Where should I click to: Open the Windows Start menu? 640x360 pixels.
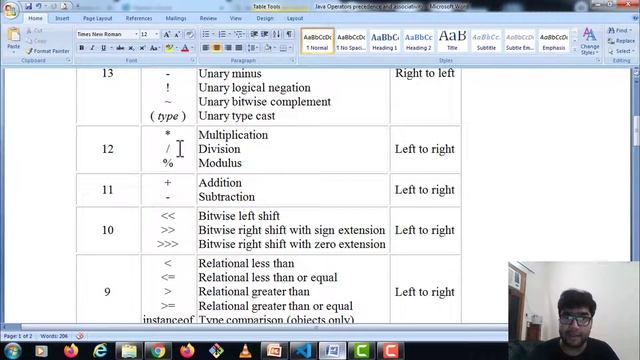click(x=12, y=351)
